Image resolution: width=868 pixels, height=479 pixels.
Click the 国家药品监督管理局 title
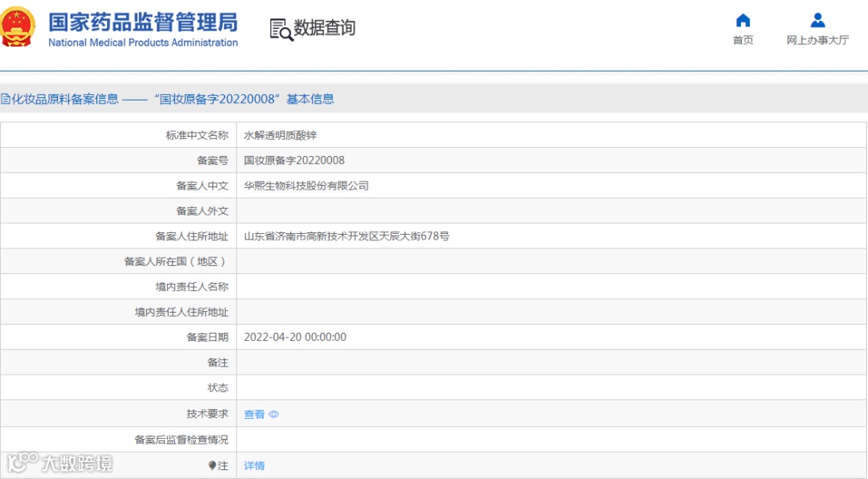(x=143, y=23)
